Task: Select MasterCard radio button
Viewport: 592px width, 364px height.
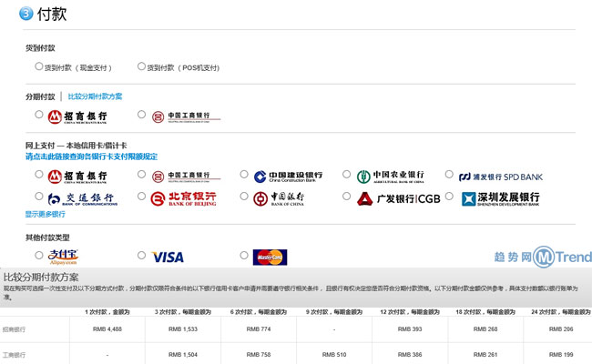Action: 244,256
